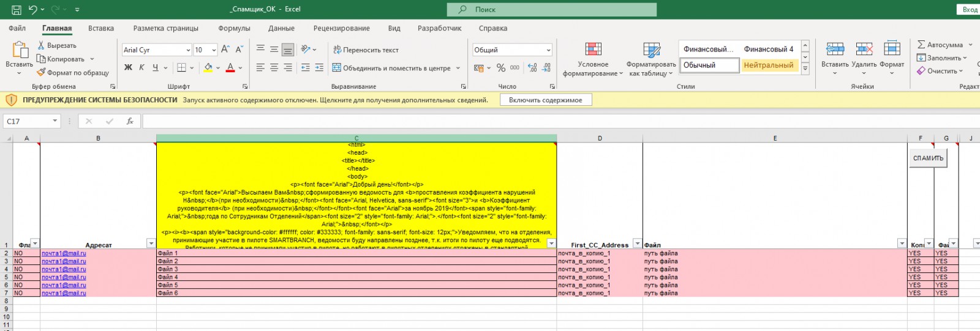Screen dimensions: 980x331
Task: Toggle Wrap Text option
Action: 366,50
